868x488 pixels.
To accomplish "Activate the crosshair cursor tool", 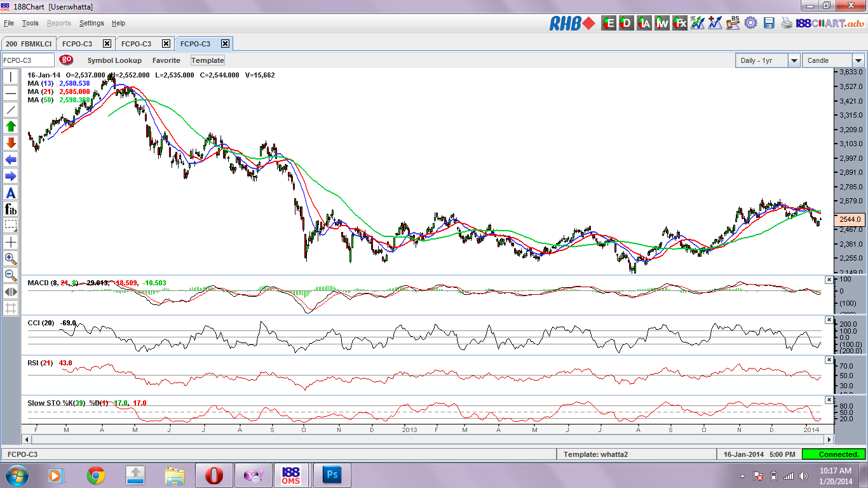I will tap(11, 242).
